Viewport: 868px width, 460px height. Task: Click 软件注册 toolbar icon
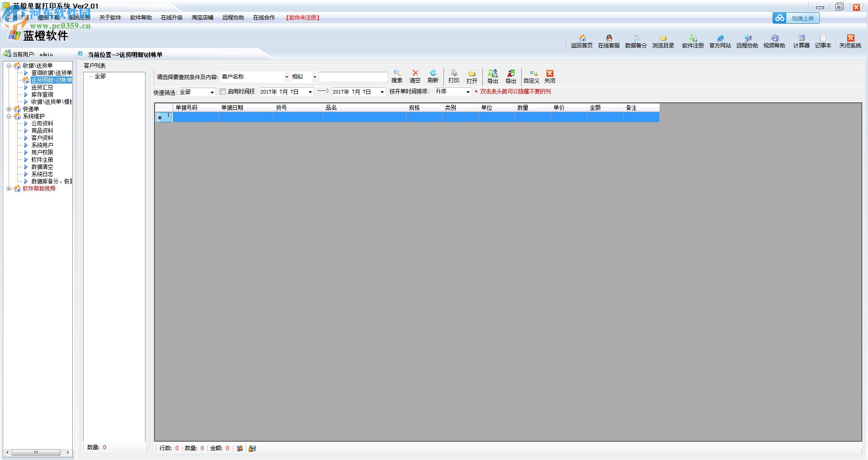coord(693,41)
